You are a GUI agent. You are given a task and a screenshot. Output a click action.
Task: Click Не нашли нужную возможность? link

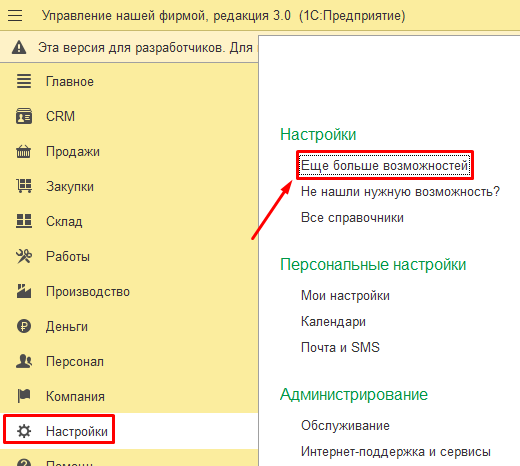(400, 191)
